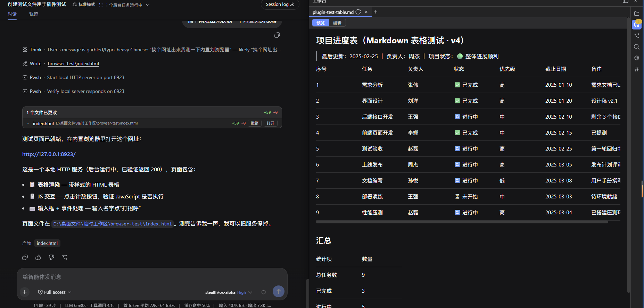Open the branch graph panel in right sidebar
This screenshot has height=308, width=644.
point(636,36)
